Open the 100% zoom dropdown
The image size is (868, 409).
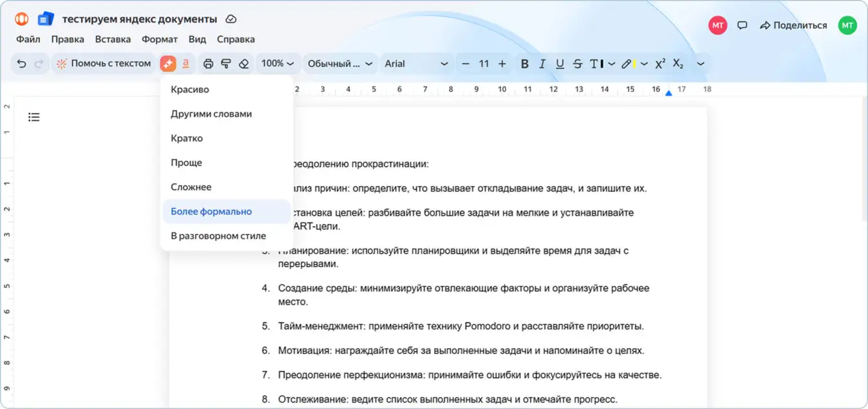(277, 63)
